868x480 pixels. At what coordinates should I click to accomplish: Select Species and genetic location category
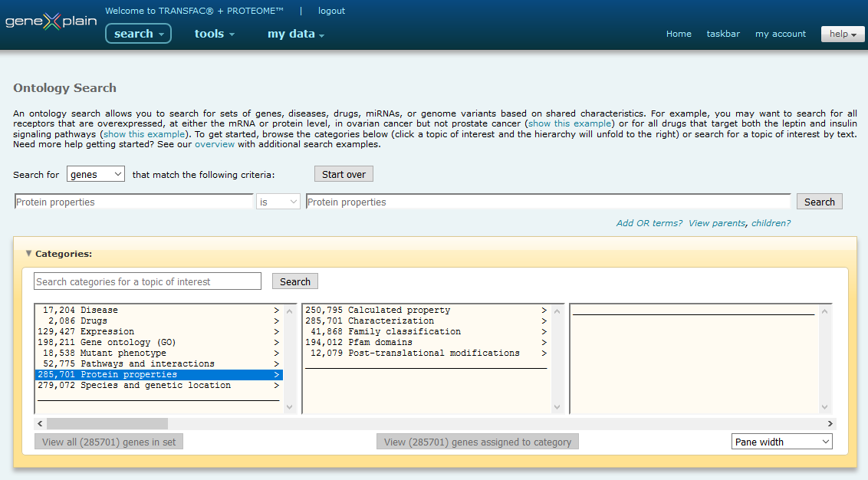(159, 385)
